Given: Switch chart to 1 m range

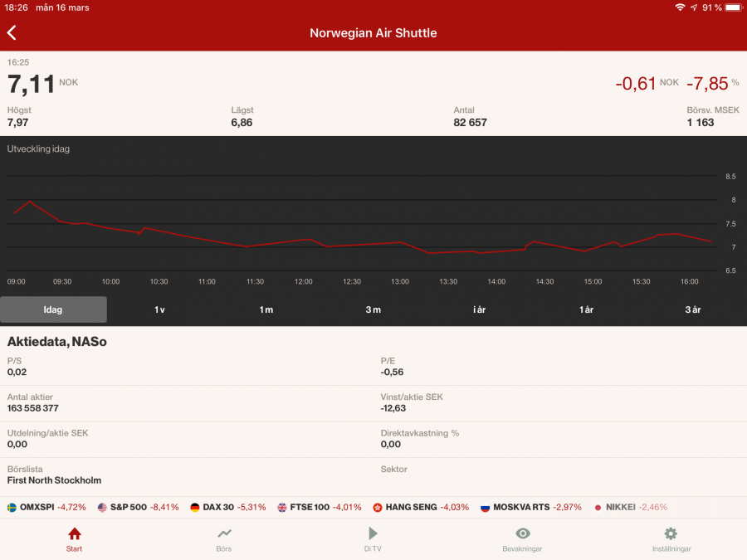Looking at the screenshot, I should point(266,309).
